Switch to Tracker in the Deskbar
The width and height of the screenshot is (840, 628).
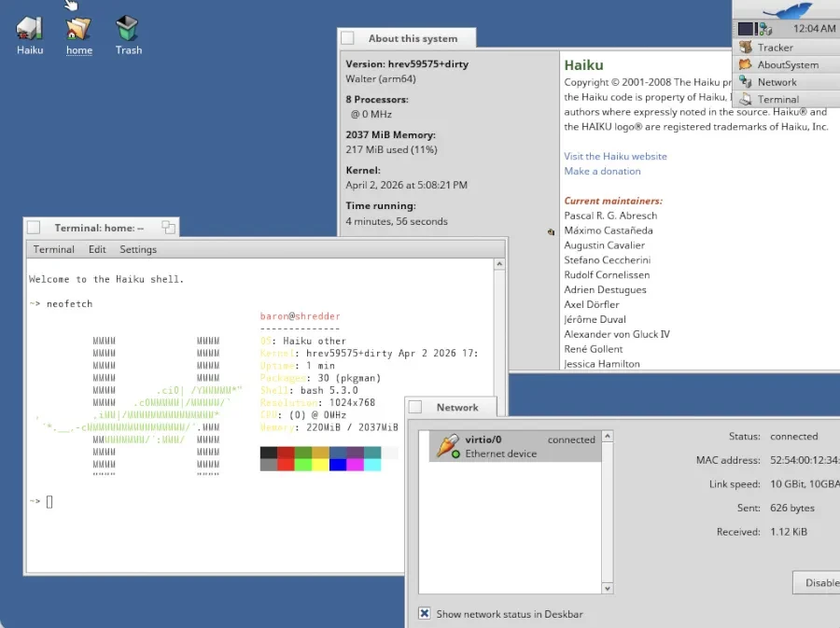coord(775,48)
